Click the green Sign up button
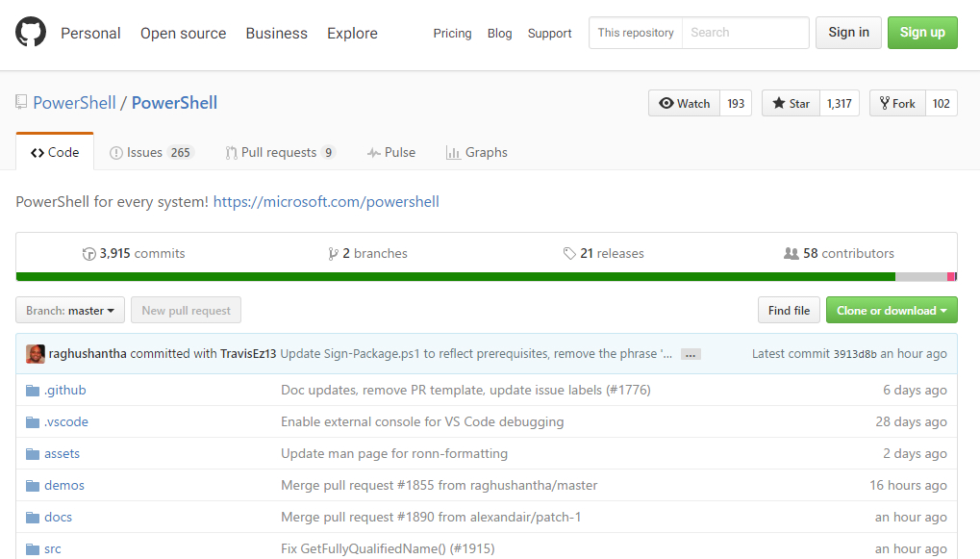Screen dimensions: 980x559 click(921, 32)
